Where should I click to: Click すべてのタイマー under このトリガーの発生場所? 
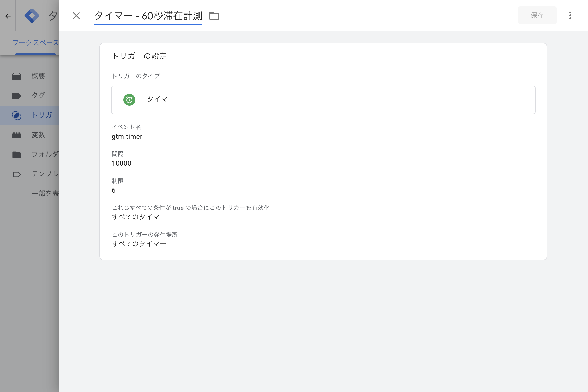(x=139, y=244)
